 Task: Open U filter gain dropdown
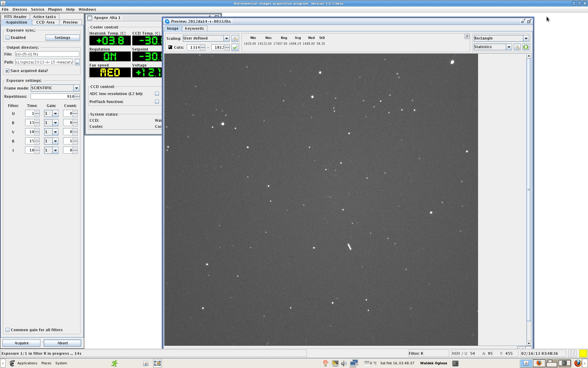tap(55, 113)
